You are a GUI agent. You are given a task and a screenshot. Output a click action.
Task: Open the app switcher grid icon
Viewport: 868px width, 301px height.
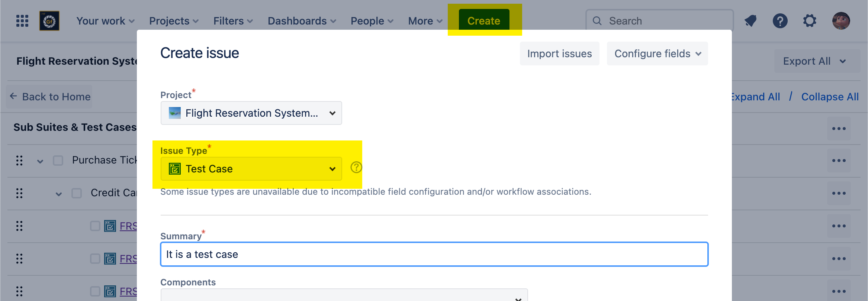[22, 21]
